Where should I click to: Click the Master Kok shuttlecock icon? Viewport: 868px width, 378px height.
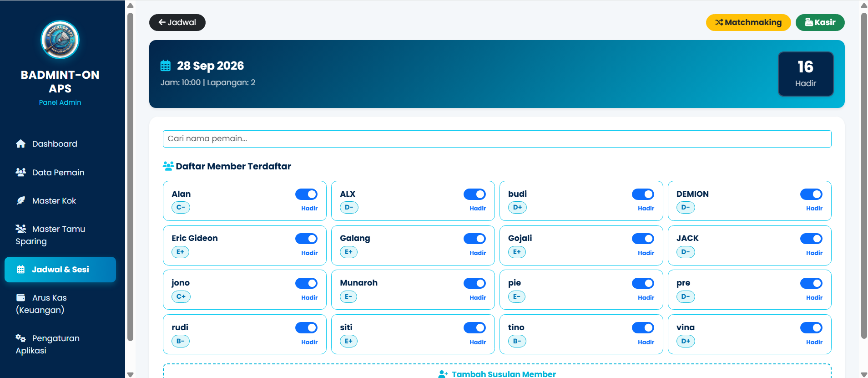[x=20, y=200]
